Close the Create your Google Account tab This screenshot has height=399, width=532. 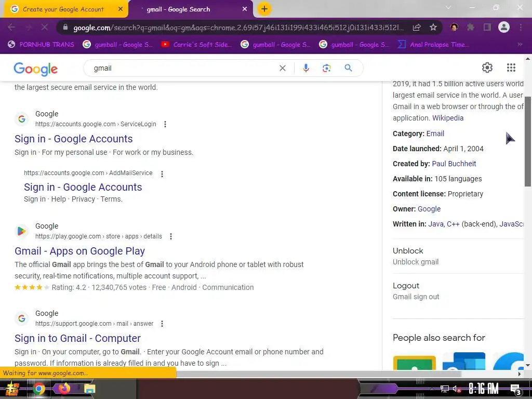click(121, 9)
